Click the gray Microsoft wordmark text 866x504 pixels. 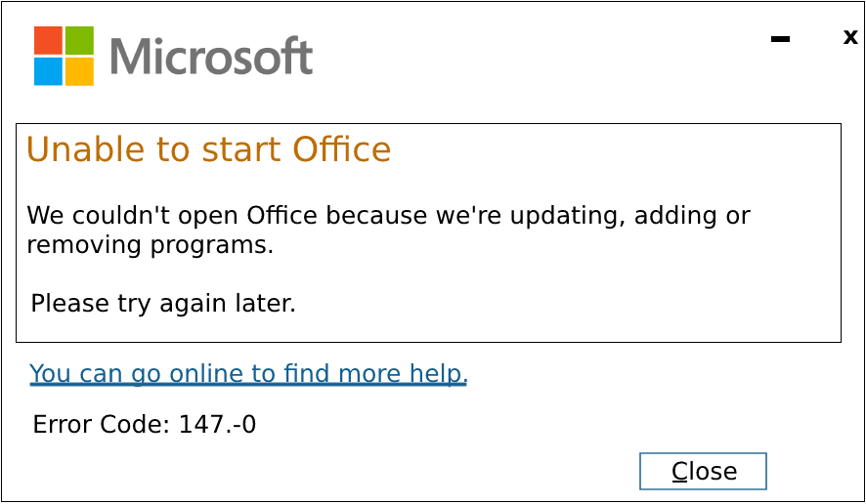(x=211, y=56)
